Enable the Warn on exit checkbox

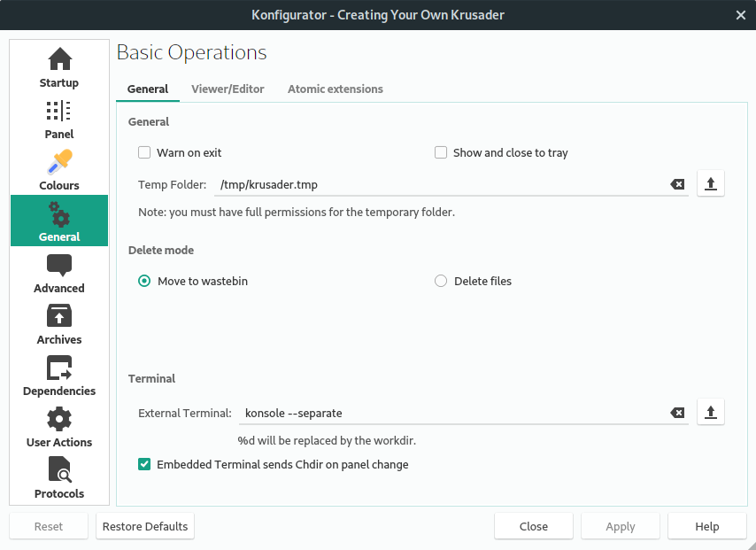click(144, 152)
